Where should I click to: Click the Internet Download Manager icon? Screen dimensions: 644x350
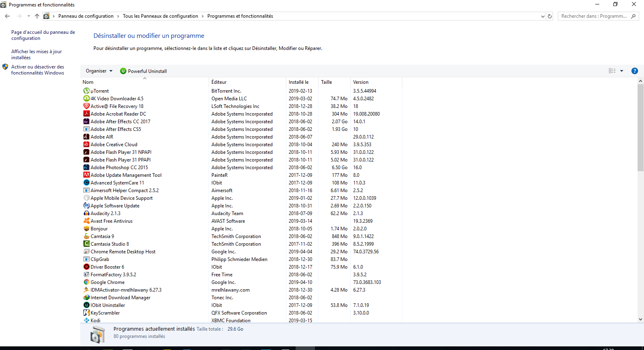(86, 298)
